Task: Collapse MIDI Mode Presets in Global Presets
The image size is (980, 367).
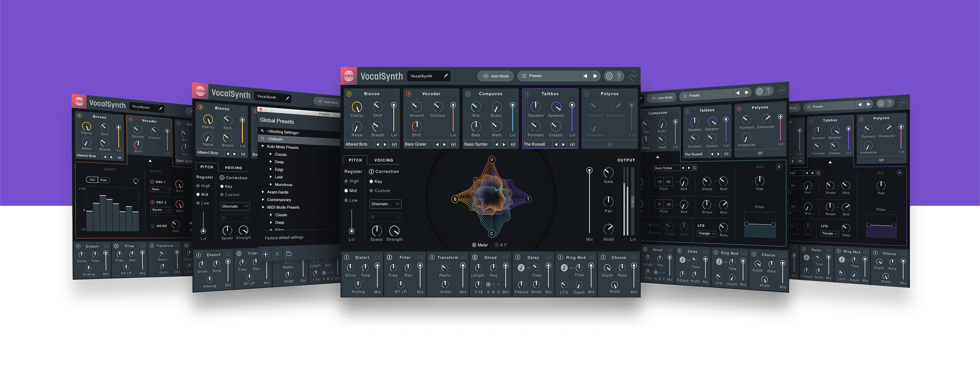Action: point(263,207)
